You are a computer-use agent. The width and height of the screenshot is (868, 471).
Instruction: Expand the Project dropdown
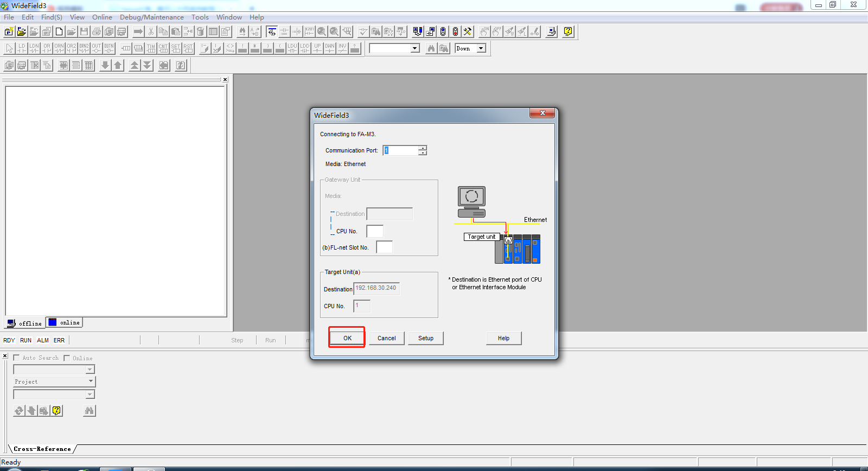coord(90,381)
